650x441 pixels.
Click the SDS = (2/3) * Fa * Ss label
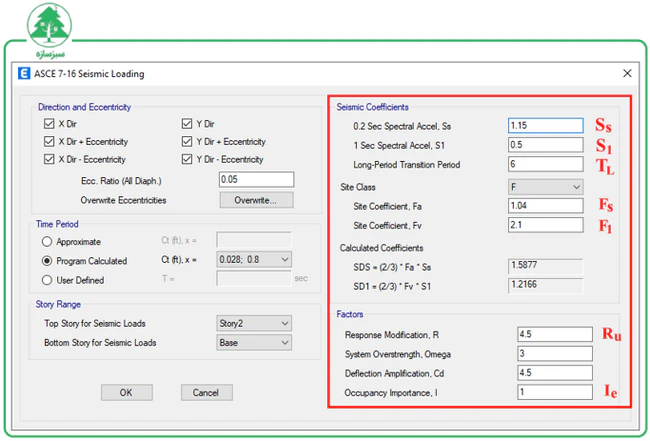[392, 267]
